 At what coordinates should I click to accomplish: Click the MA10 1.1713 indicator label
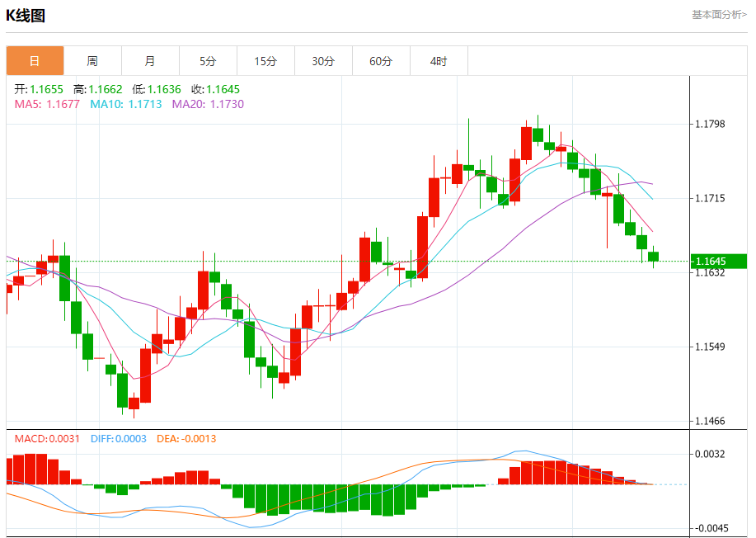click(126, 104)
